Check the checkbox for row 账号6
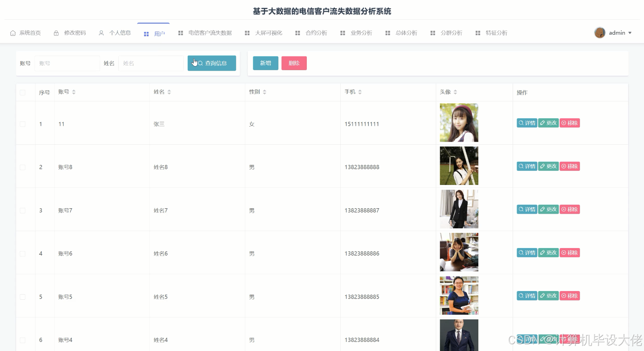Image resolution: width=644 pixels, height=351 pixels. (x=22, y=254)
